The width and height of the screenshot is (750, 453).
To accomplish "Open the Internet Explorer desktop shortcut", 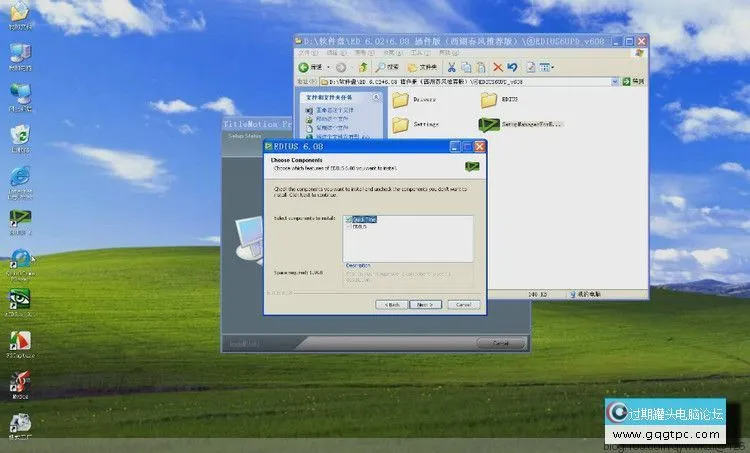I will 18,175.
